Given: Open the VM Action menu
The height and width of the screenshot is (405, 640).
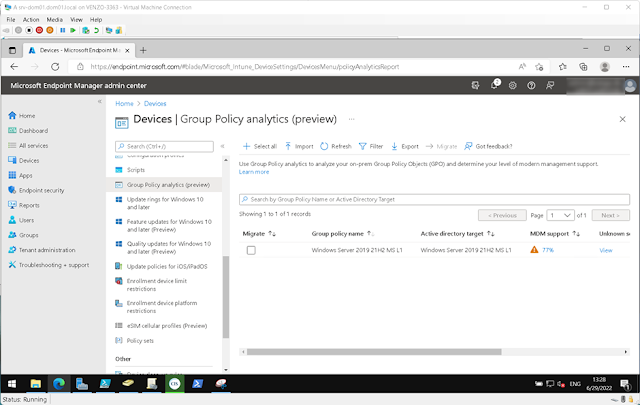Looking at the screenshot, I should tap(31, 20).
